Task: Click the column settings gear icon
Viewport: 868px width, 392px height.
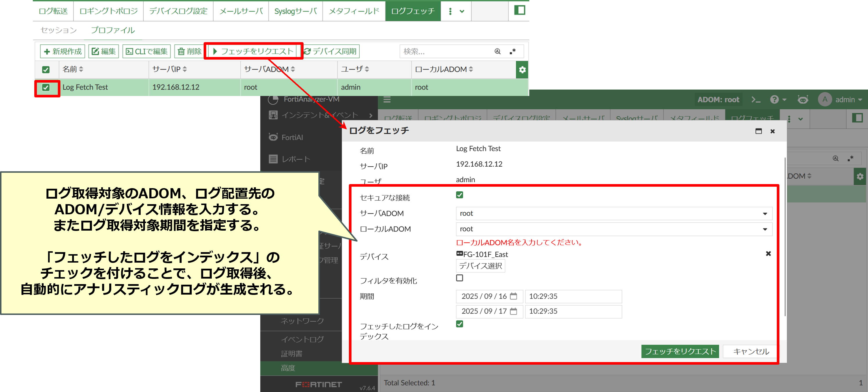Action: [x=522, y=70]
